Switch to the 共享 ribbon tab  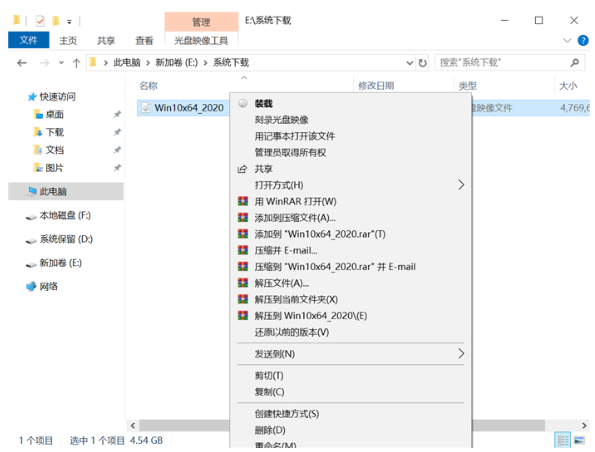coord(106,40)
